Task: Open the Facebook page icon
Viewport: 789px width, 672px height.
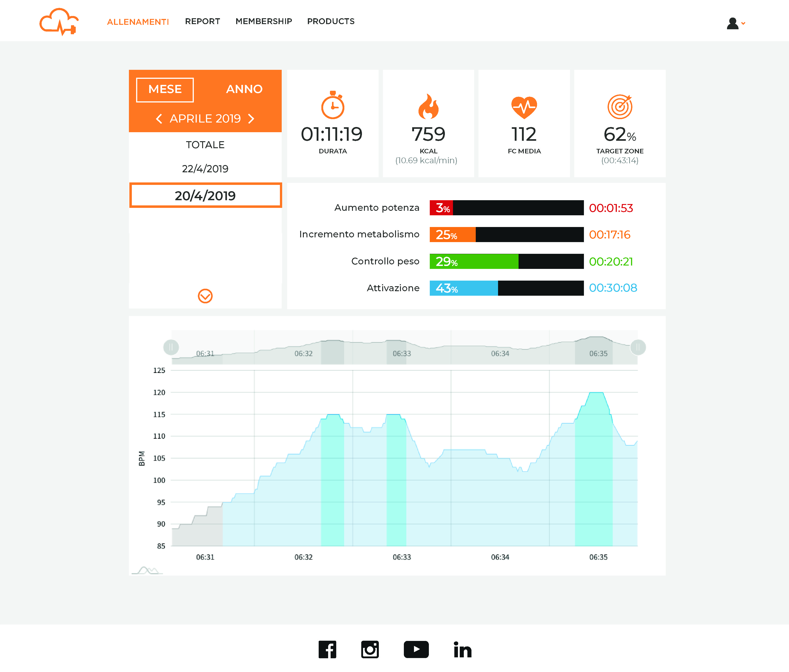Action: [x=327, y=649]
